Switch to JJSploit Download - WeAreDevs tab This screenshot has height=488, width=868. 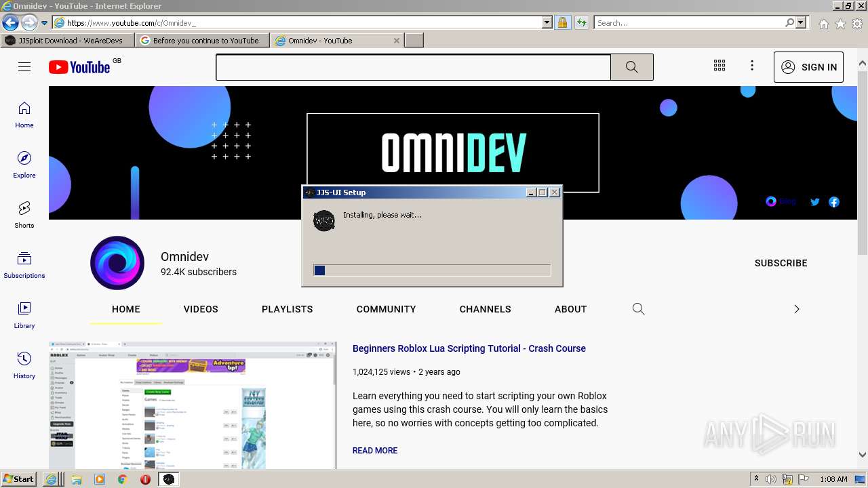coord(68,41)
